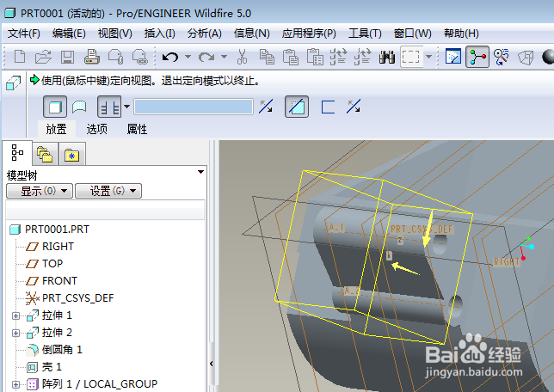
Task: Print with the printer icon
Action: [x=92, y=57]
